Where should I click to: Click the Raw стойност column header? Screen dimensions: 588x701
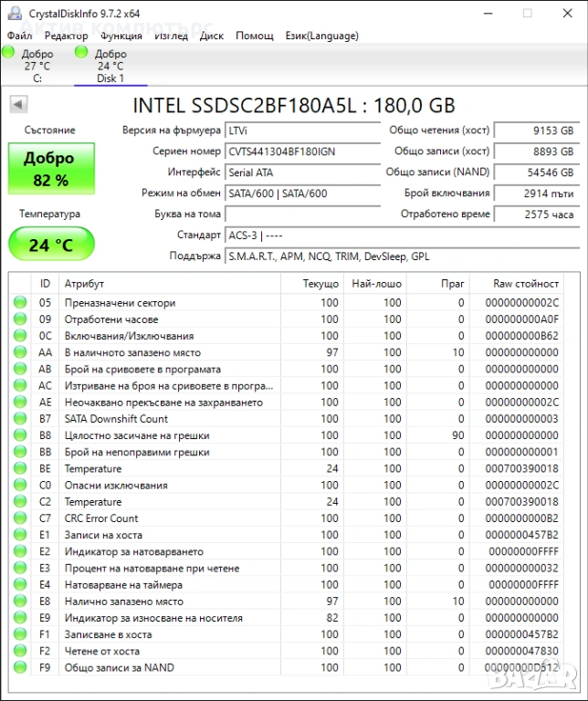click(x=525, y=284)
